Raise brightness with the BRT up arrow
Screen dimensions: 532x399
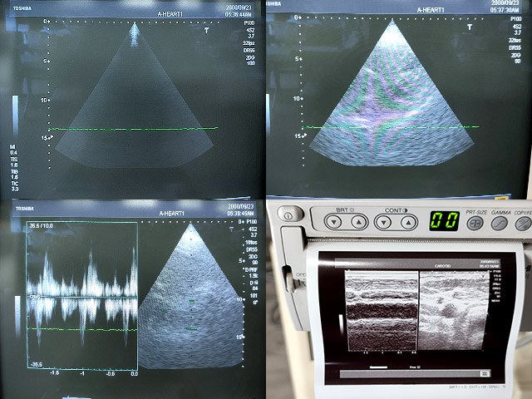[x=358, y=222]
